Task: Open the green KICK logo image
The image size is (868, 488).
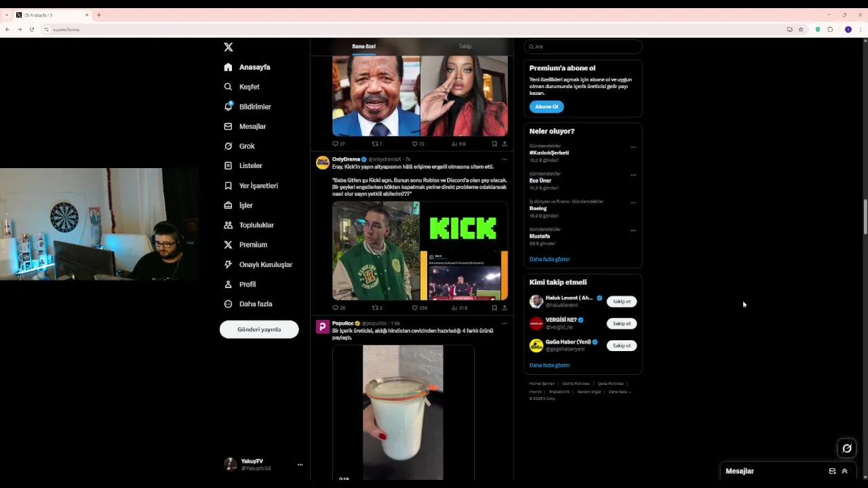Action: pyautogui.click(x=464, y=226)
